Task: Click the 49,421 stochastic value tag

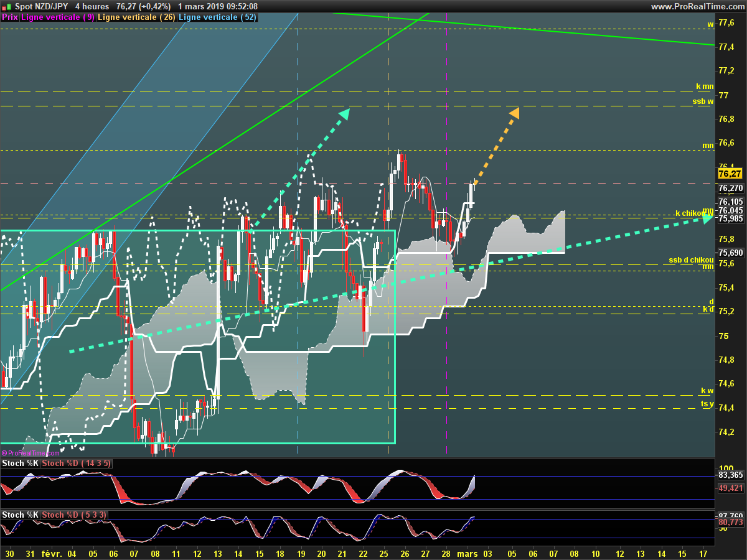Action: click(731, 488)
